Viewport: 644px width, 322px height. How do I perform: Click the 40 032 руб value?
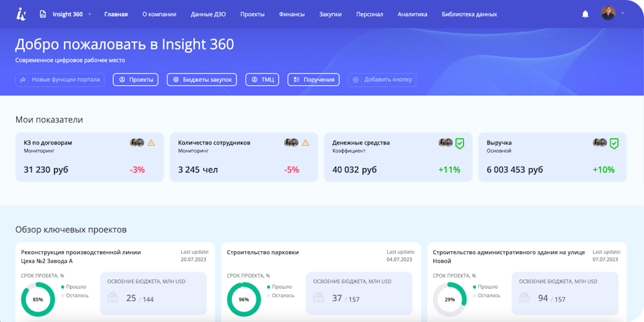coord(354,169)
